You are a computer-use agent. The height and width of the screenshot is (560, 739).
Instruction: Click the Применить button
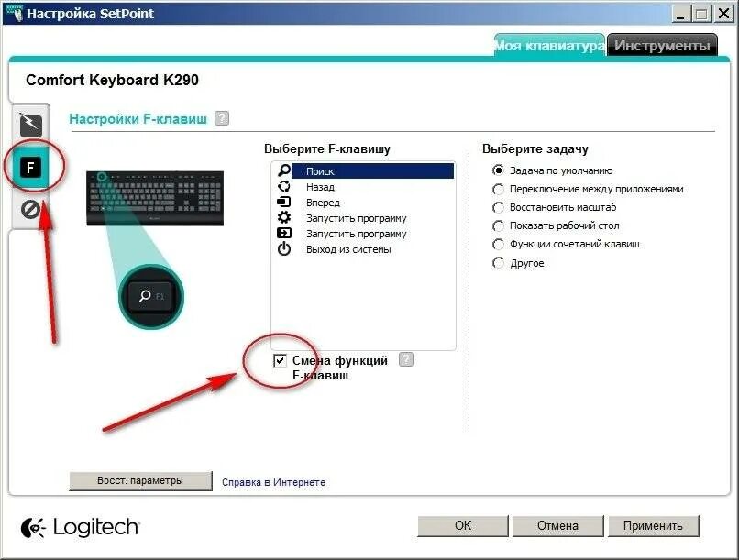(653, 525)
